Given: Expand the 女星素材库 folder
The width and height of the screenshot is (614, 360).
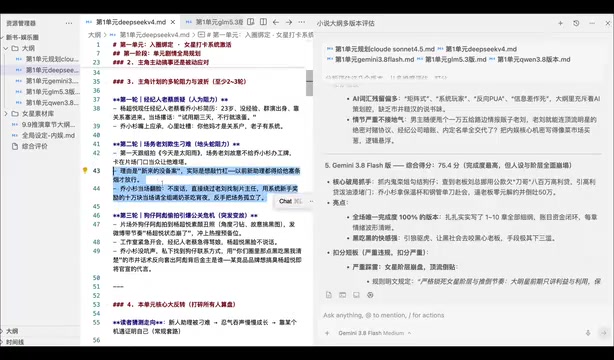Looking at the screenshot, I should [x=38, y=114].
